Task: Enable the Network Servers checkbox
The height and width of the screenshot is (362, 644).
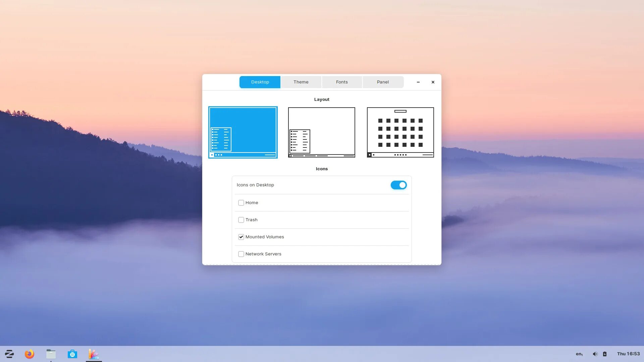Action: [241, 254]
